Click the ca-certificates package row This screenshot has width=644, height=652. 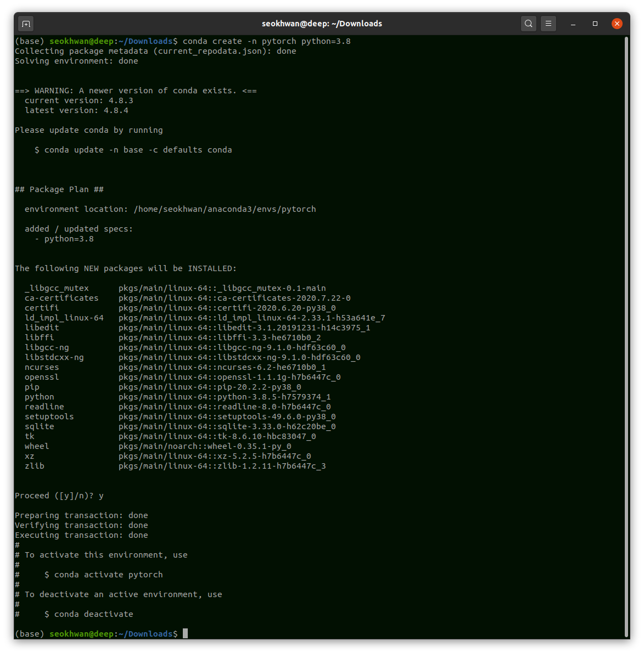(x=188, y=298)
